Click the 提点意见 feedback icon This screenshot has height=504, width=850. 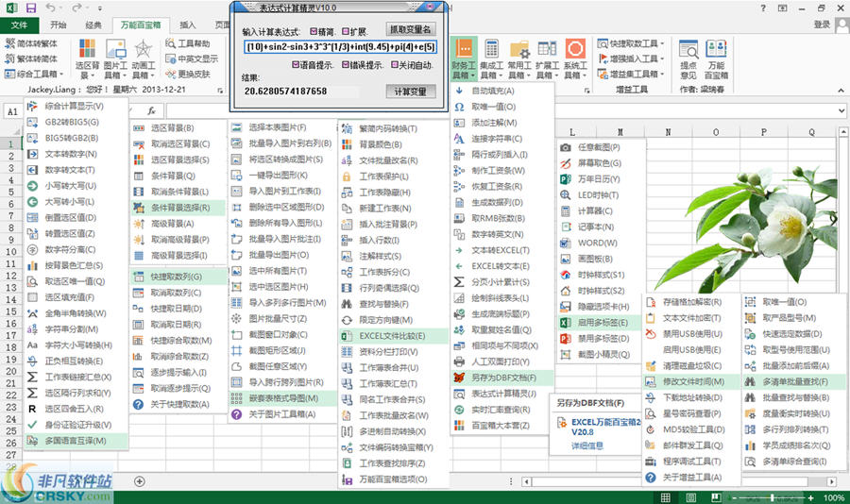688,50
